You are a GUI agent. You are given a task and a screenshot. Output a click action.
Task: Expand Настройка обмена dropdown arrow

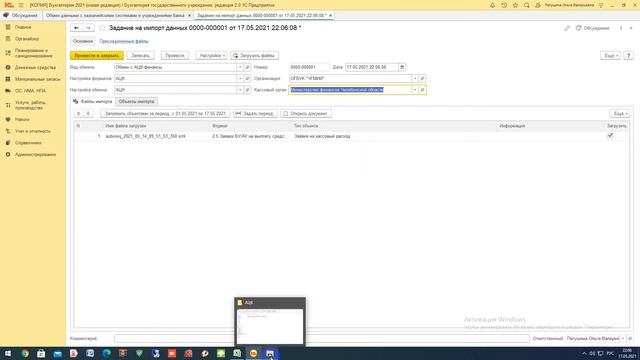[240, 90]
